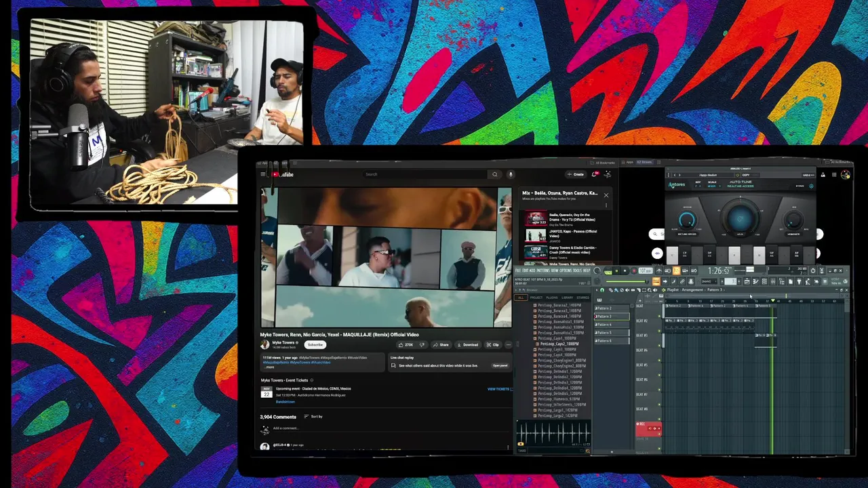Click the Share button under the video

click(x=441, y=345)
